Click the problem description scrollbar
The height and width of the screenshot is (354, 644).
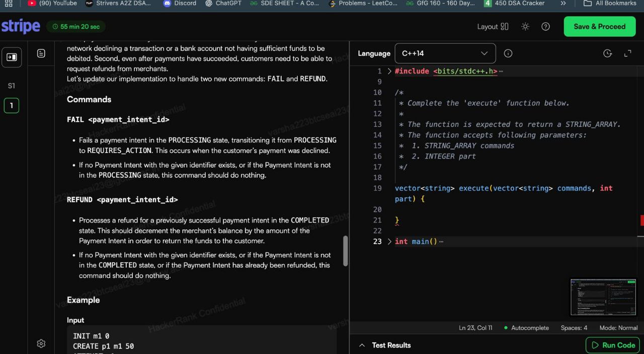(x=345, y=251)
